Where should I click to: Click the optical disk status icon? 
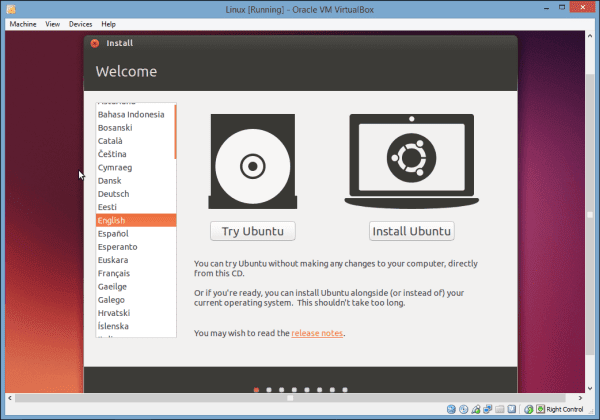point(463,409)
